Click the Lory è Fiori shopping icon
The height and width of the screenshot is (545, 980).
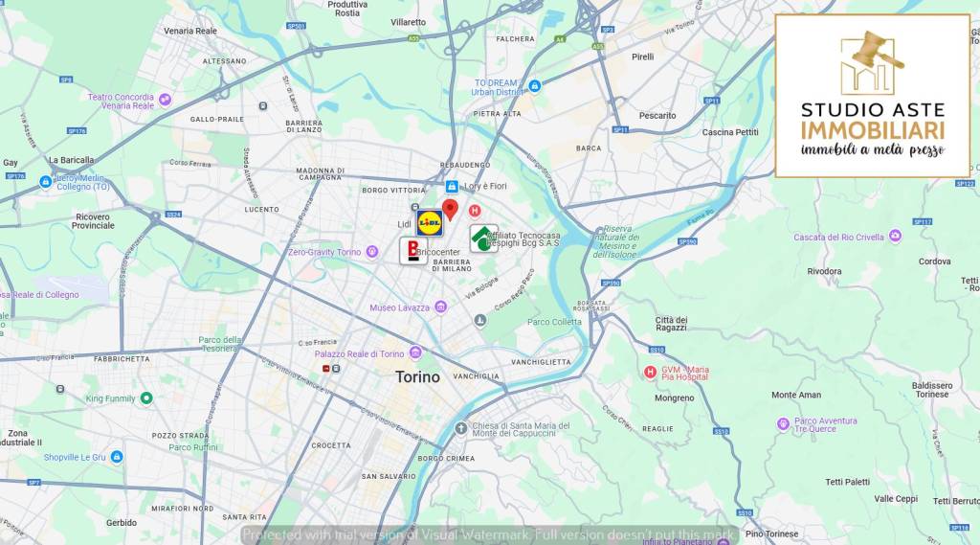(x=452, y=187)
